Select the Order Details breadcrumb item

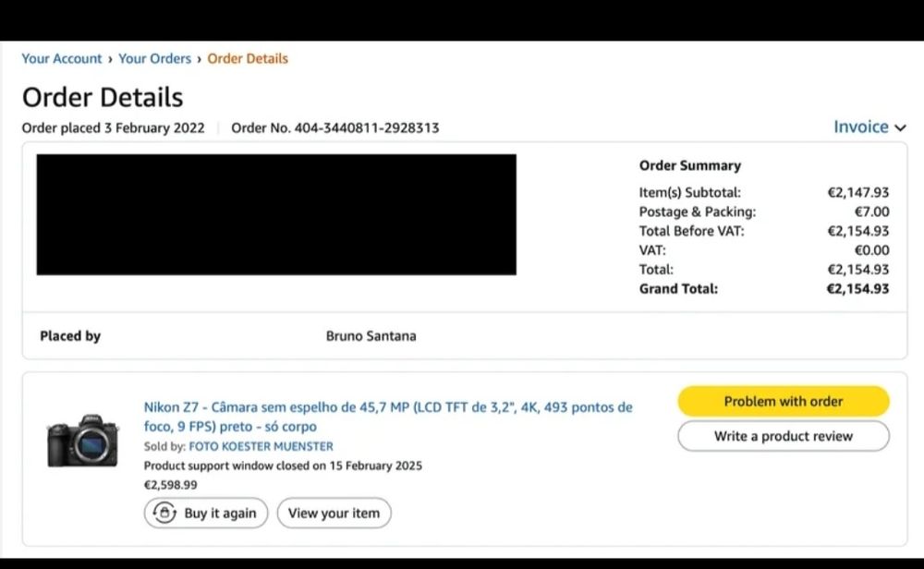tap(248, 58)
